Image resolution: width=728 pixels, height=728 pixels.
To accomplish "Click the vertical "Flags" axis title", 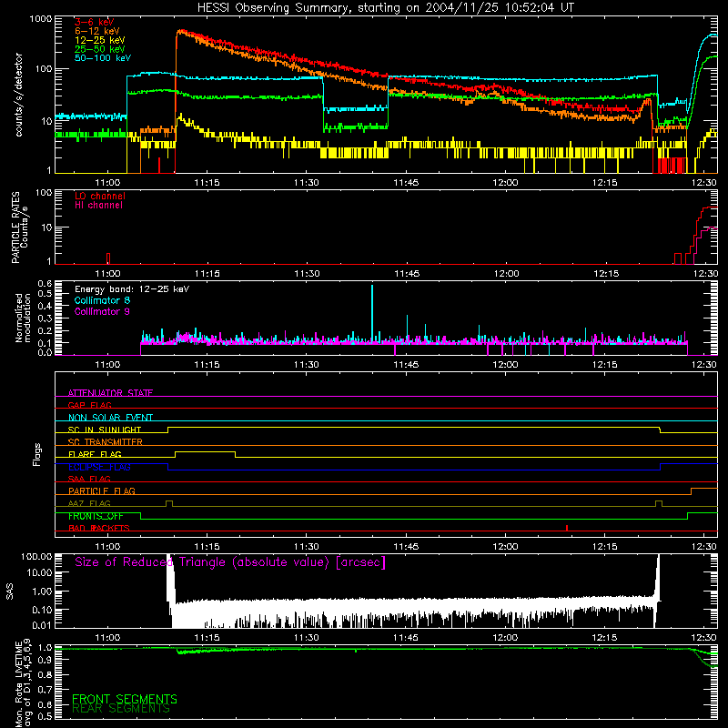I will coord(36,454).
